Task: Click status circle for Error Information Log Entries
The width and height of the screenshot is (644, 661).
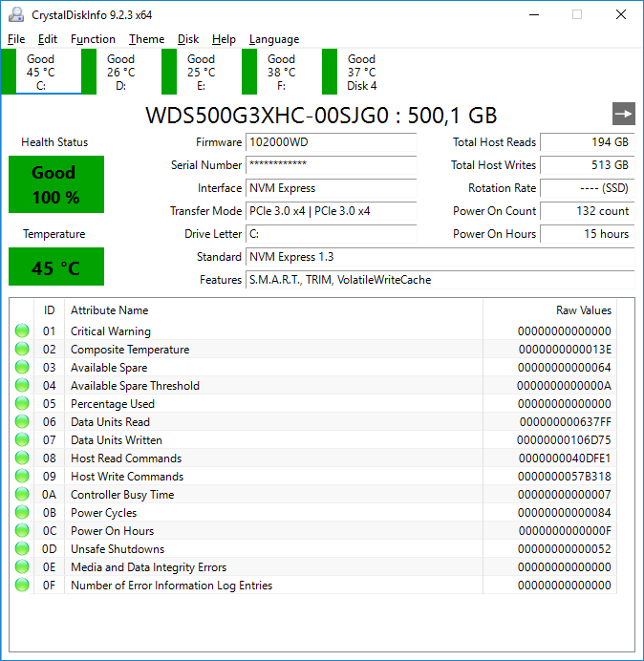Action: [22, 585]
